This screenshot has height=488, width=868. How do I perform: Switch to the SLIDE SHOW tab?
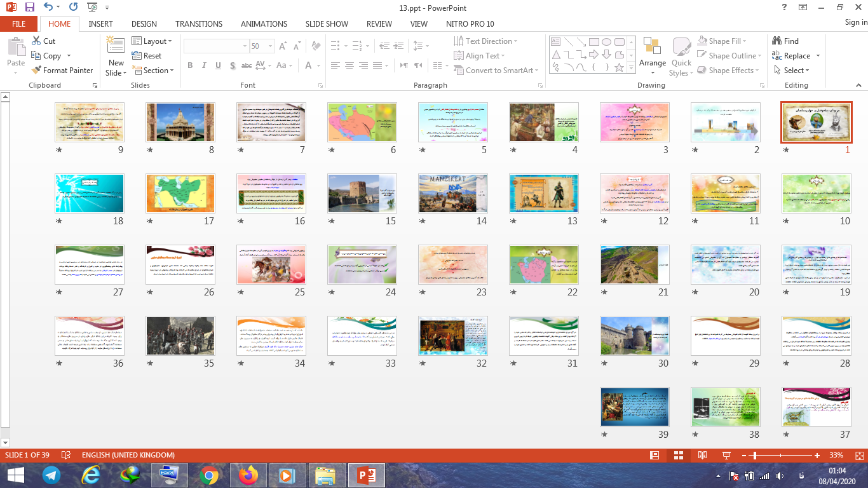327,24
